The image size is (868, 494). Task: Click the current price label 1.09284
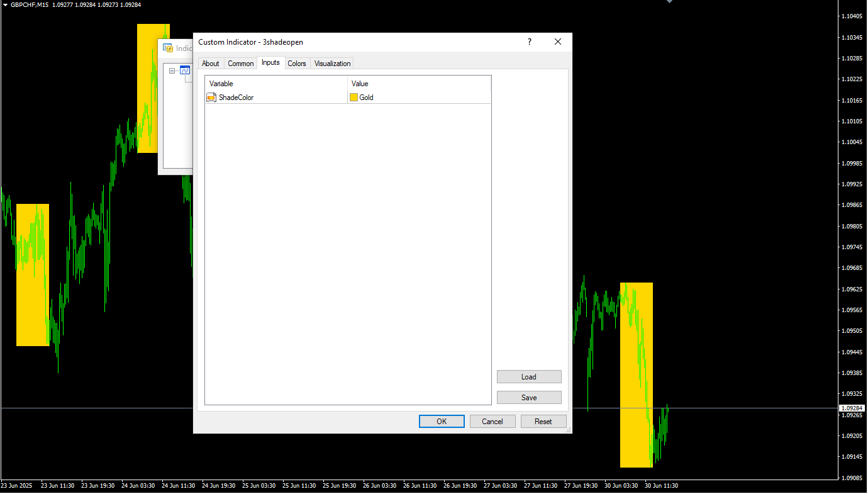coord(852,408)
